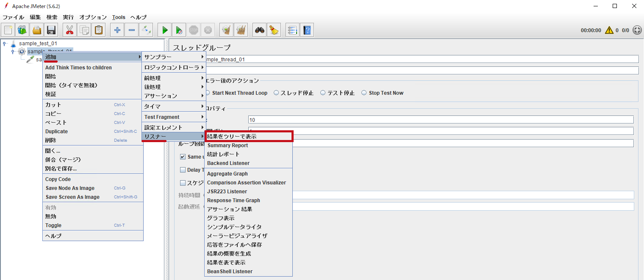The image size is (644, 280).
Task: Start the test with green play icon
Action: pos(165,30)
